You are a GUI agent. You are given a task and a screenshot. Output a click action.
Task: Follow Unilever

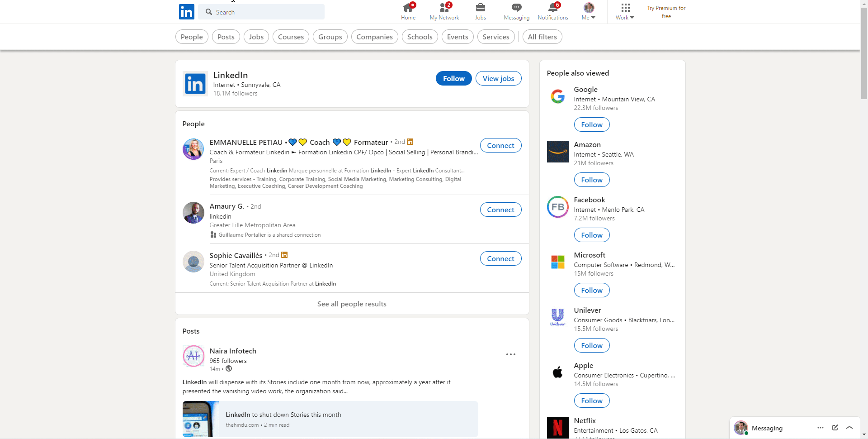592,345
